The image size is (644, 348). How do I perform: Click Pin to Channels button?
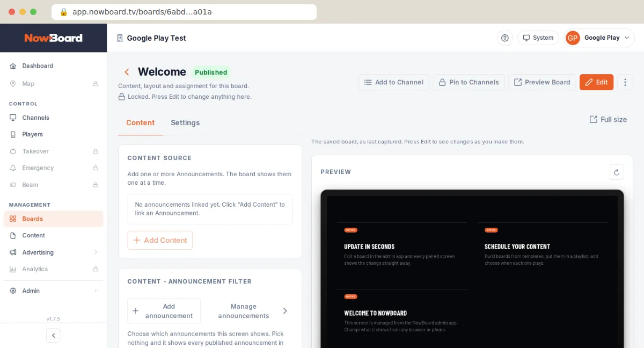click(x=469, y=82)
